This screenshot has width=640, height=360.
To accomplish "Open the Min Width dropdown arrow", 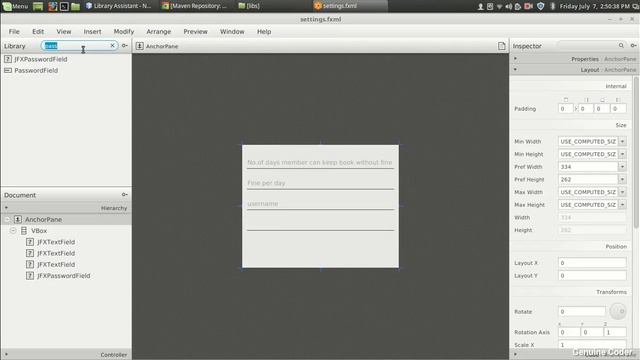I will pos(622,142).
